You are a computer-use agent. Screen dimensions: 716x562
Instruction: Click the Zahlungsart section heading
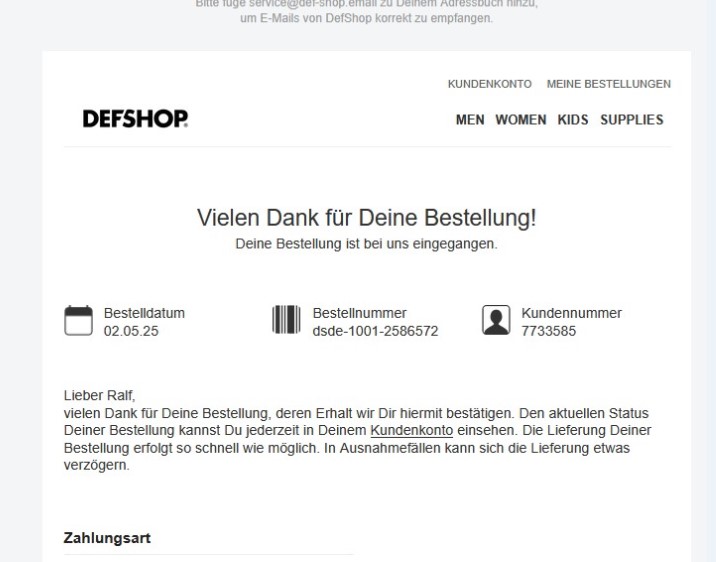[107, 538]
